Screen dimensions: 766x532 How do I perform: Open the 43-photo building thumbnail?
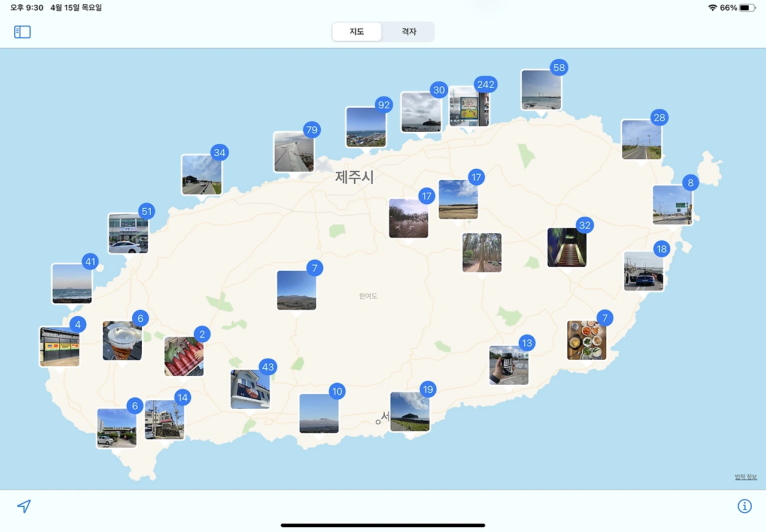[250, 389]
